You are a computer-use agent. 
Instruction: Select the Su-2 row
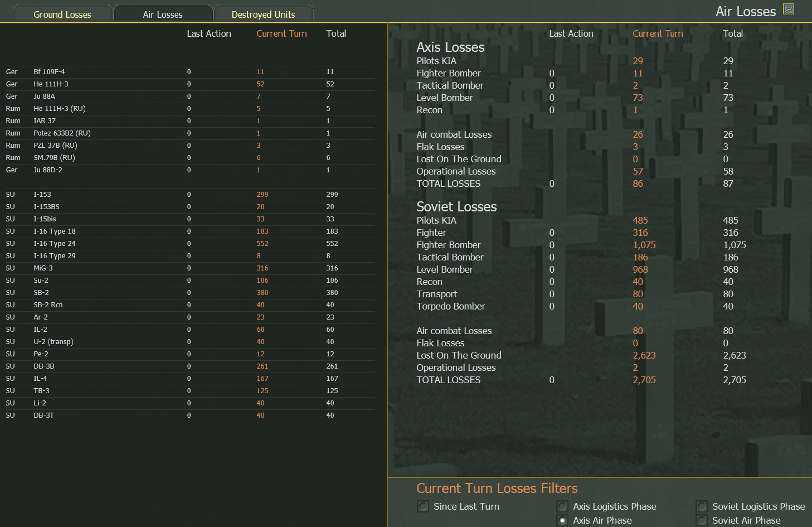point(189,281)
